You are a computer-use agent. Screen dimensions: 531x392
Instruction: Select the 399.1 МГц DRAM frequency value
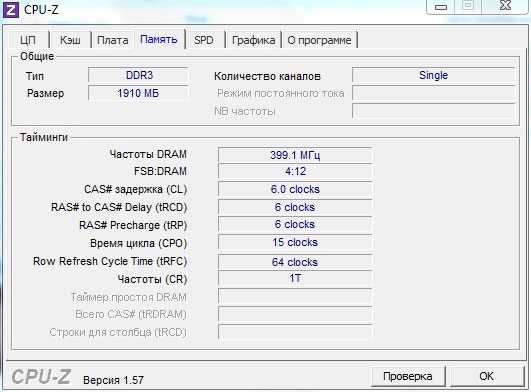(x=295, y=155)
